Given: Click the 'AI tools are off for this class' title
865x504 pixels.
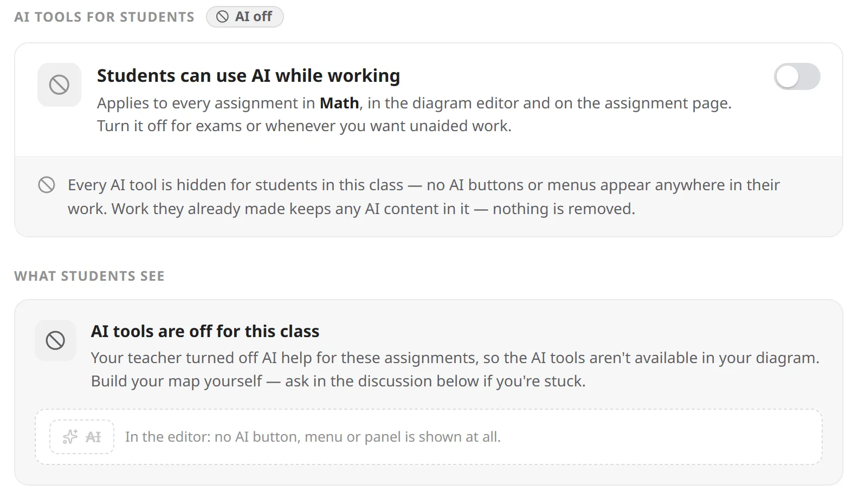Looking at the screenshot, I should [205, 331].
